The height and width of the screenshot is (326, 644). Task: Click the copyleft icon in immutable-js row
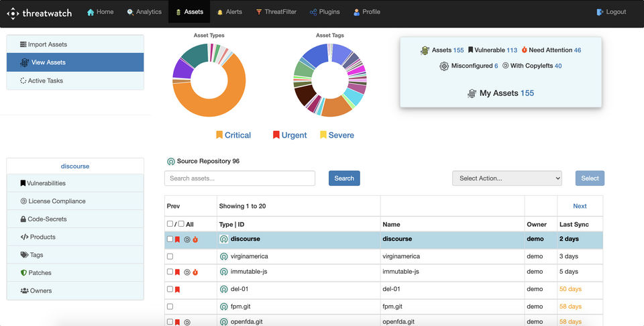tap(187, 272)
